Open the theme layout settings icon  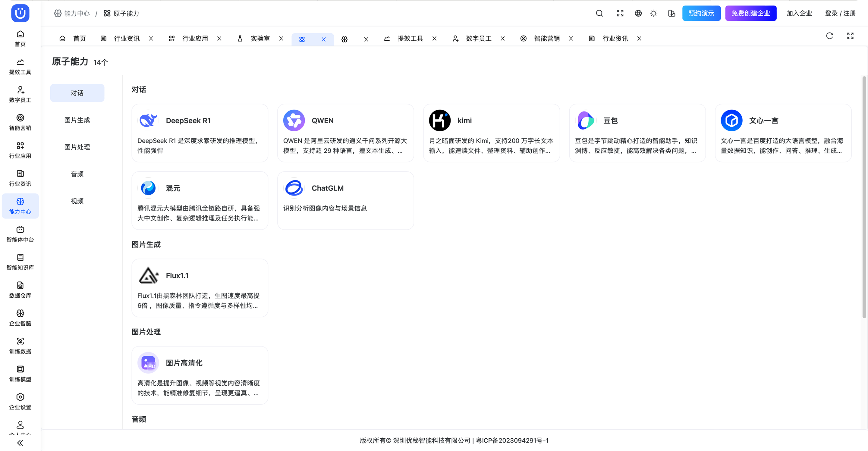coord(671,14)
